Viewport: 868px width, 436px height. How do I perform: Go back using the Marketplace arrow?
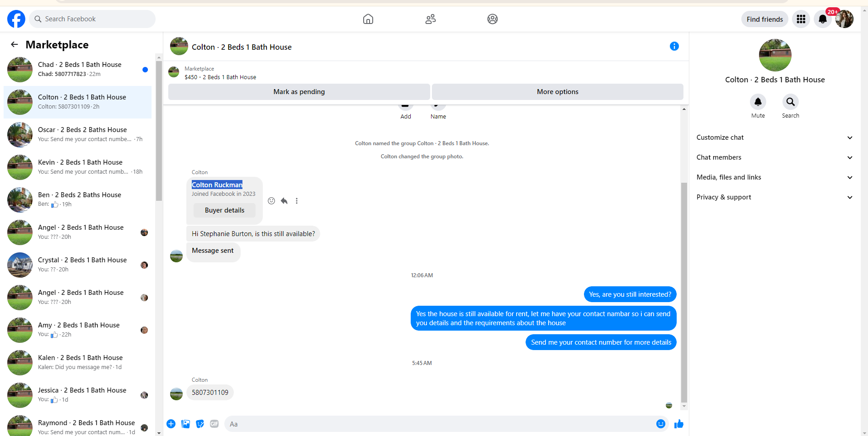pos(14,44)
